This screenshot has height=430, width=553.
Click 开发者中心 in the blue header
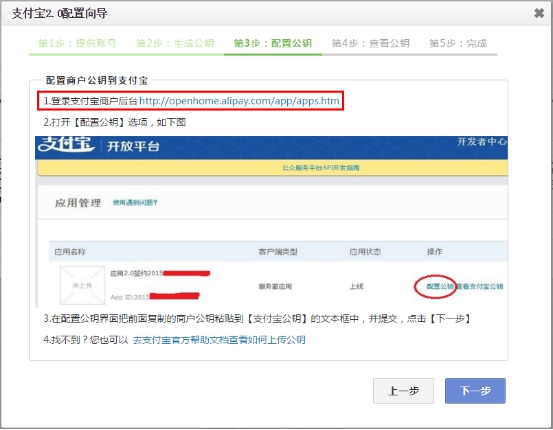click(482, 142)
